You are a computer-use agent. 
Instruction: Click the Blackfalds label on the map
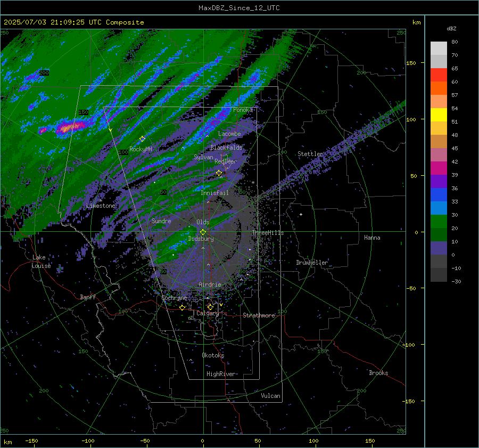[x=226, y=148]
